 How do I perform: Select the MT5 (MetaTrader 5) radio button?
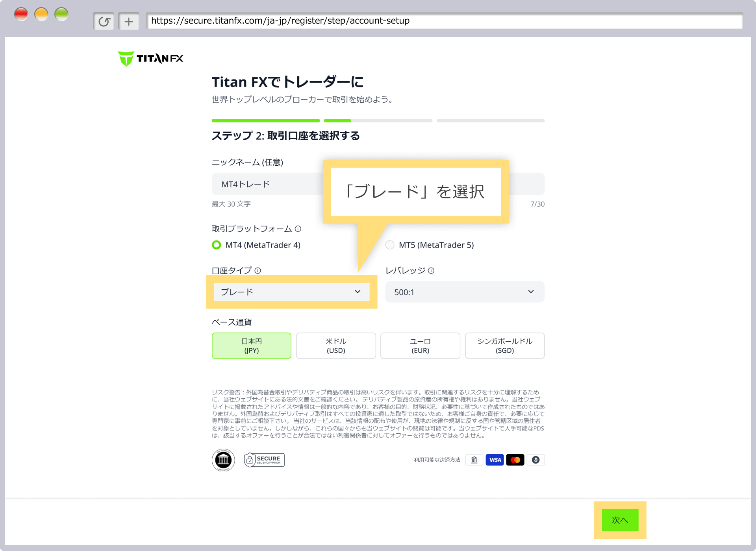[390, 245]
